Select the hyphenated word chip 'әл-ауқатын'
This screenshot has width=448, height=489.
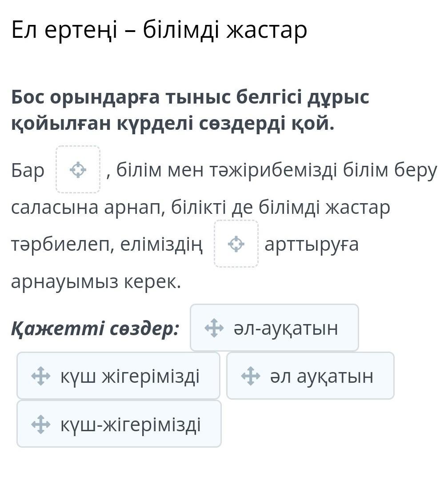pyautogui.click(x=274, y=328)
